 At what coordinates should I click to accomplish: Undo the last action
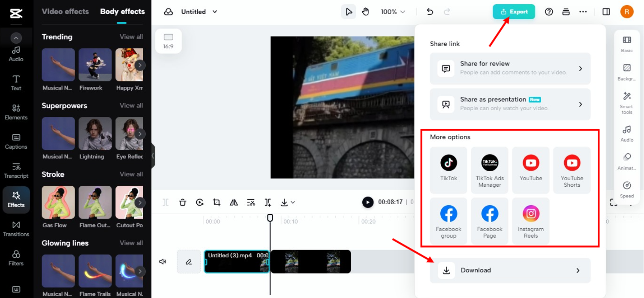point(430,12)
